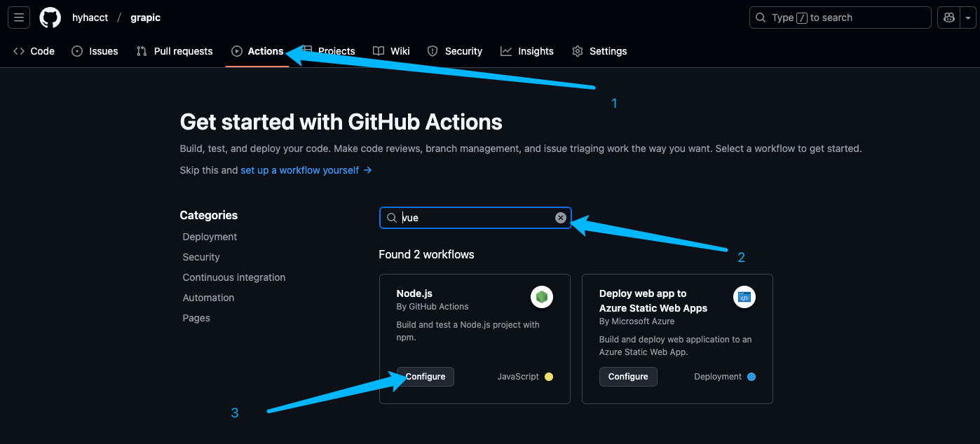Click the Azure Static Web Apps logo
The image size is (980, 444).
(744, 297)
